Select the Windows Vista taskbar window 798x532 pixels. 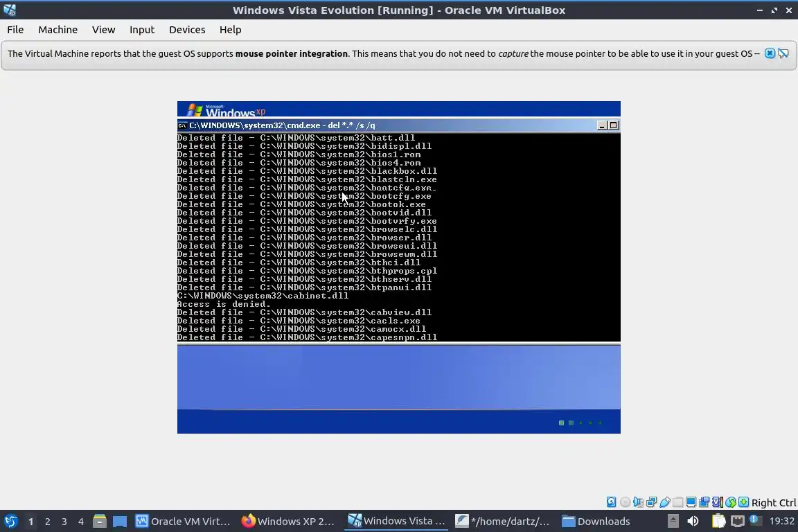[x=396, y=522]
